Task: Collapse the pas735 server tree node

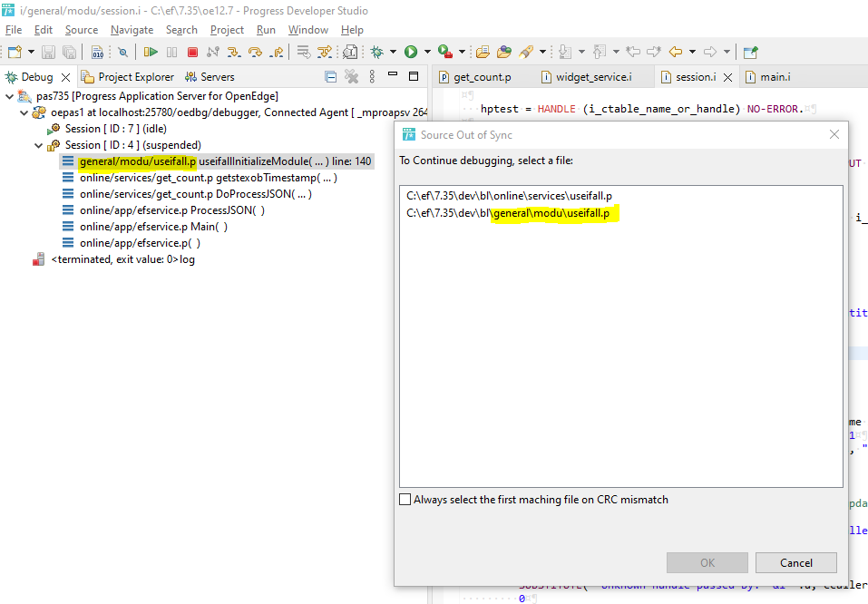Action: coord(9,96)
